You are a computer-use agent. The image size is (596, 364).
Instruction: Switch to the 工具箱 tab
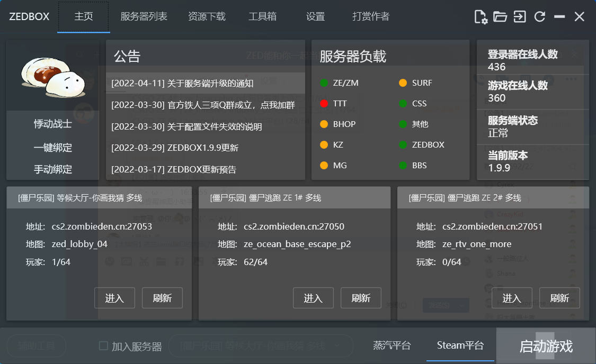pos(263,16)
